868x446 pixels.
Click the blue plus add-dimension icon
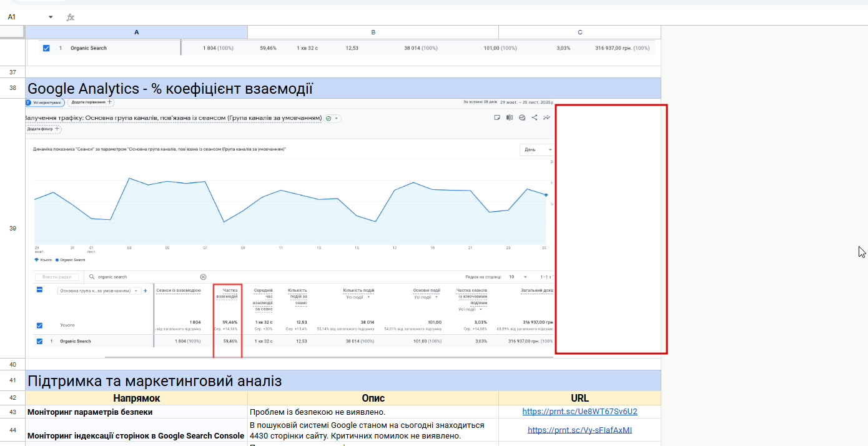click(x=145, y=290)
